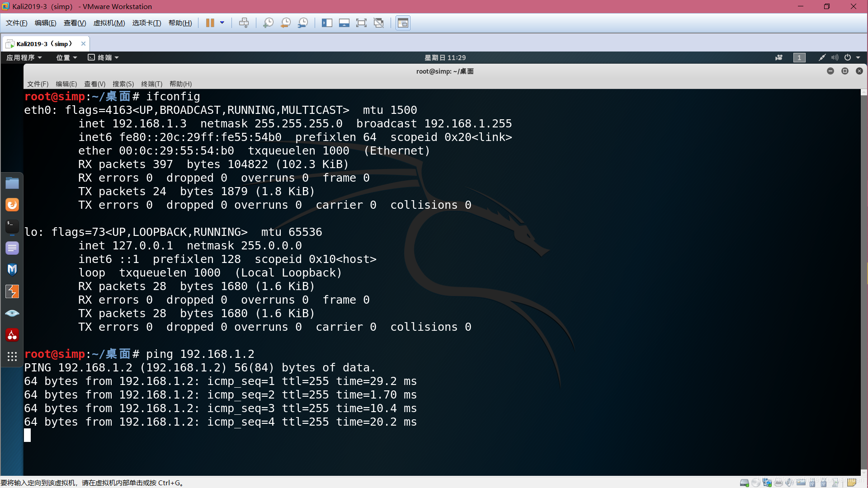Open VMware 虚拟机(M) menu
The height and width of the screenshot is (488, 868).
click(109, 23)
